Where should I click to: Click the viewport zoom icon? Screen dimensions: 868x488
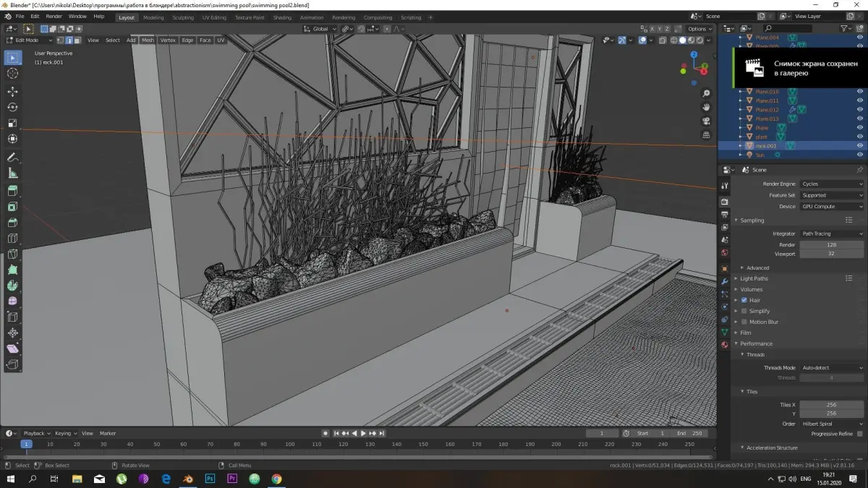pyautogui.click(x=707, y=93)
